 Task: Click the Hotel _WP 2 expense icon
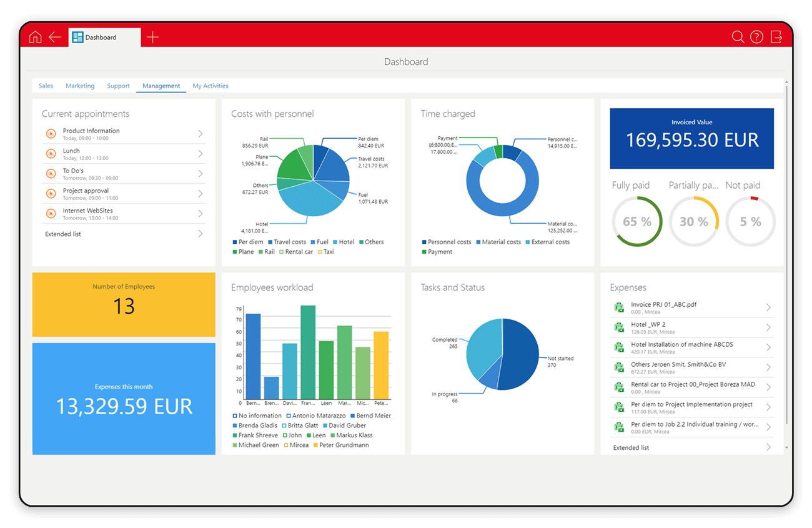(x=619, y=327)
